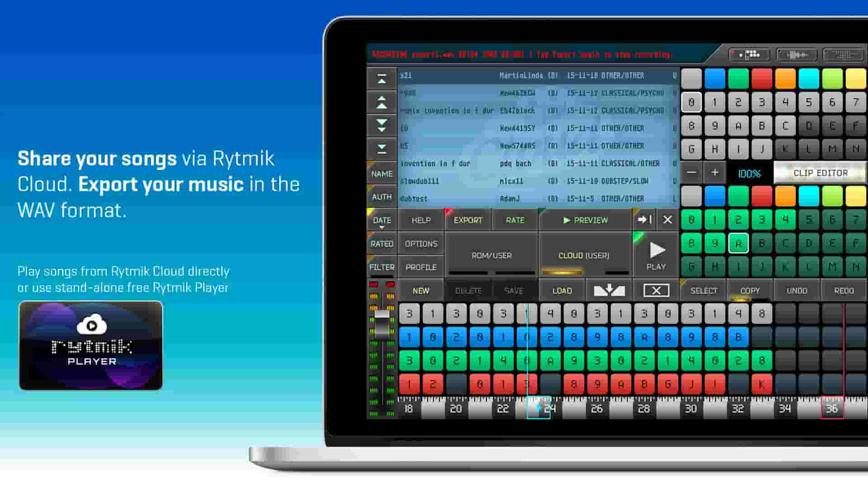The image size is (868, 488).
Task: Sort songs by NAME
Action: (382, 174)
